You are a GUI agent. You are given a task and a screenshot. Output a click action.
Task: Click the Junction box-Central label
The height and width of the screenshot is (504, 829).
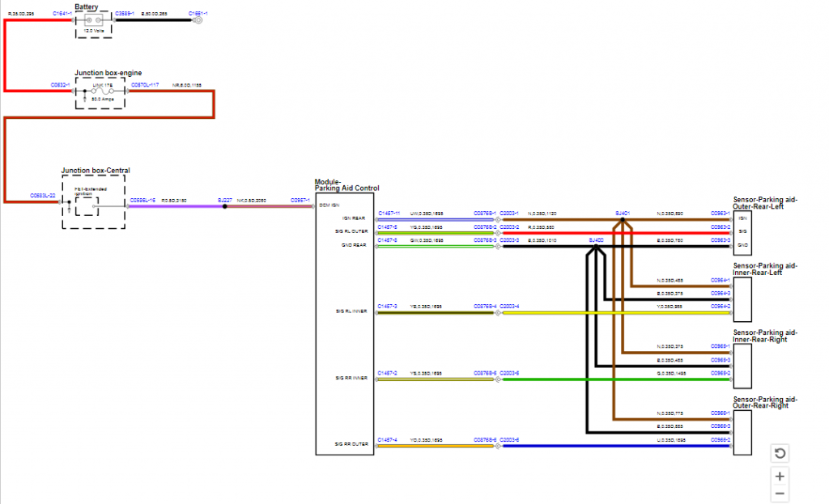96,171
